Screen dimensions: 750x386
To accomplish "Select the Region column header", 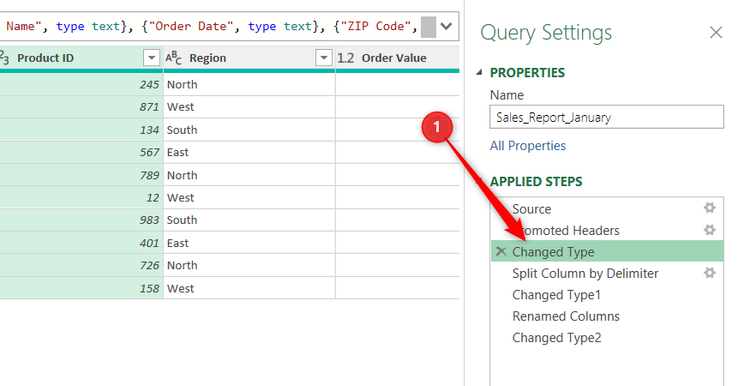I will (249, 58).
